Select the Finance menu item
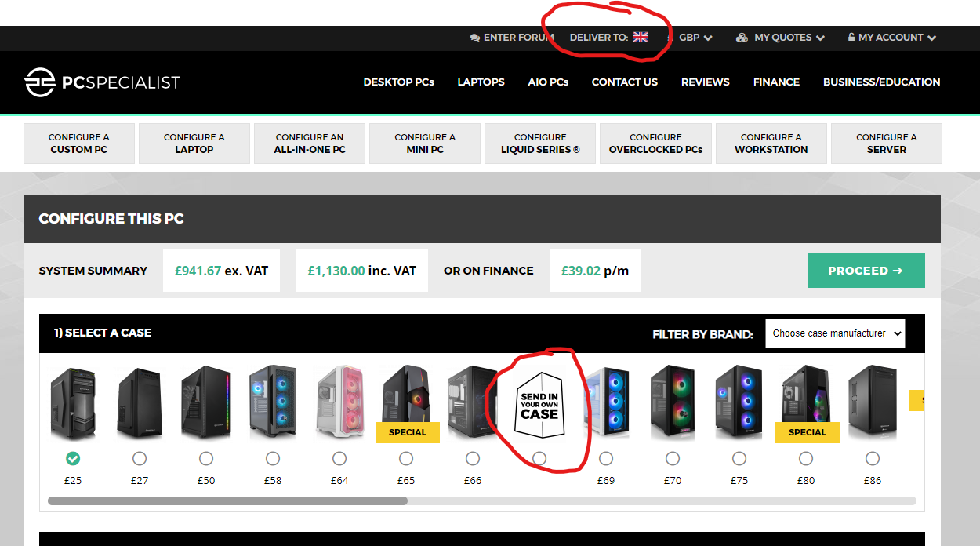The height and width of the screenshot is (546, 980). coord(776,82)
